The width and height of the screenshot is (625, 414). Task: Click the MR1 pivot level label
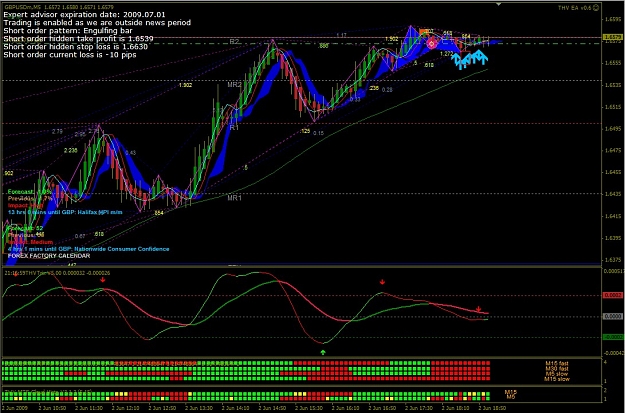tap(234, 198)
